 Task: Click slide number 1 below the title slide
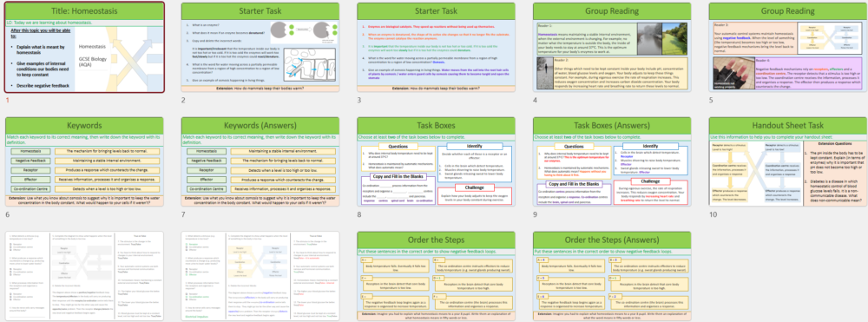coord(8,100)
